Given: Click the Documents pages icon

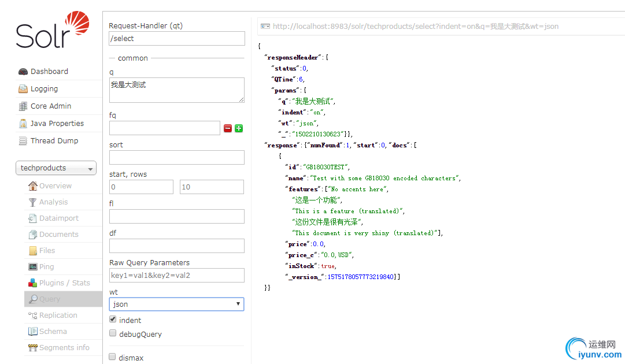Looking at the screenshot, I should pyautogui.click(x=33, y=235).
